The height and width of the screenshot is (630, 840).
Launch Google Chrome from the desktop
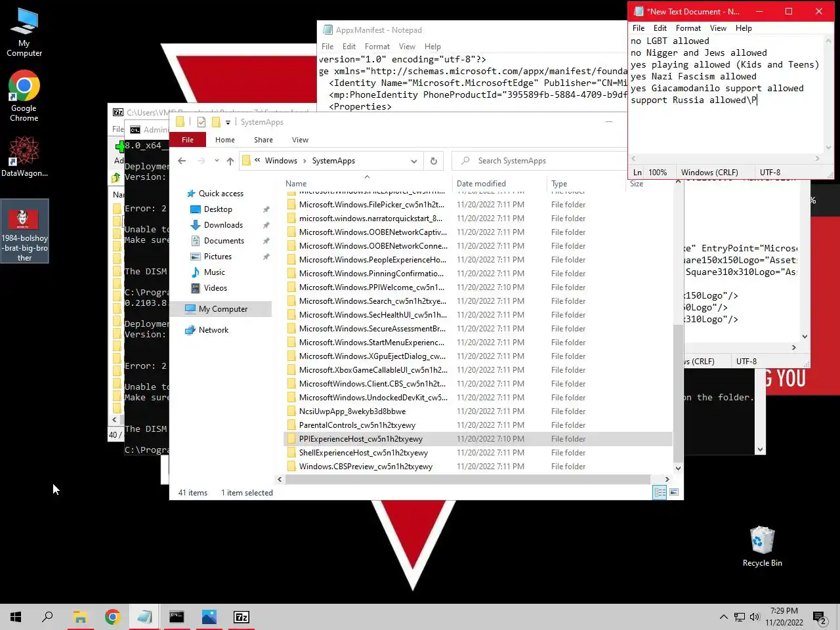pos(24,96)
